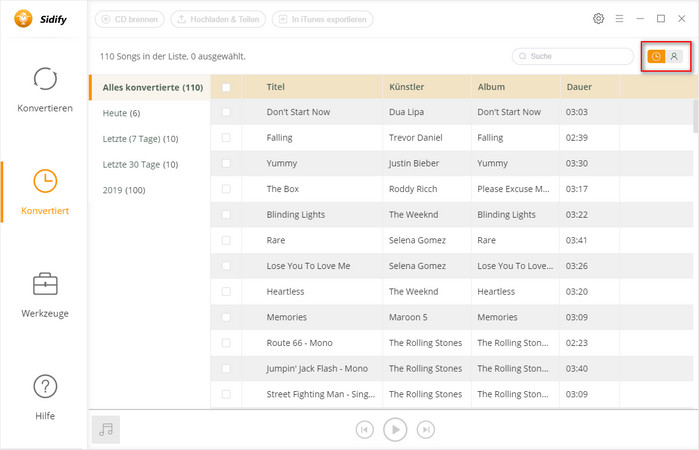Click title Jumpin' Jack Flash - Mono
Screen dimensions: 699x450
pos(317,369)
